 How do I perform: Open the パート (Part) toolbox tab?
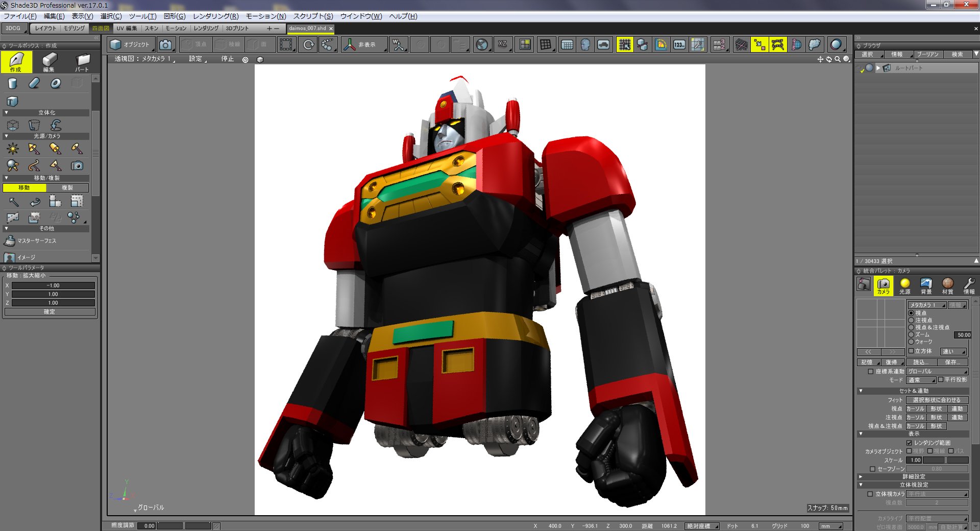click(x=82, y=62)
